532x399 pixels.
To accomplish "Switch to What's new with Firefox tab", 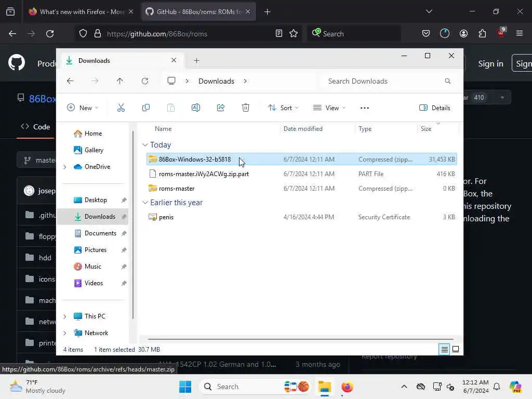I will [x=82, y=12].
